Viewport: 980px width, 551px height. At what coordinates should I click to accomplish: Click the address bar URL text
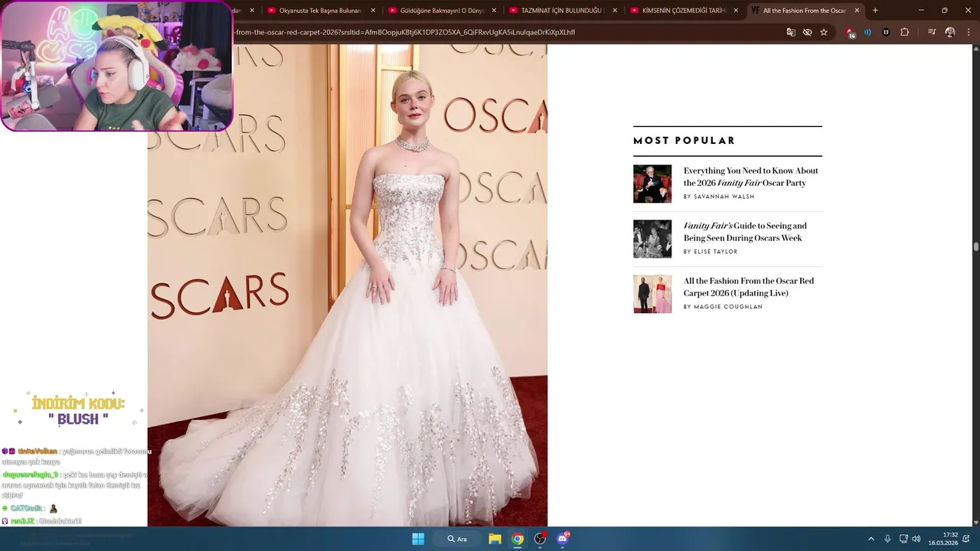click(x=404, y=32)
